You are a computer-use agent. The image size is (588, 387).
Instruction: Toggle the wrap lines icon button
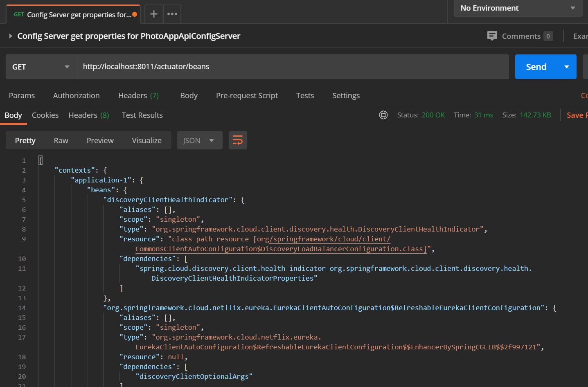(x=238, y=140)
